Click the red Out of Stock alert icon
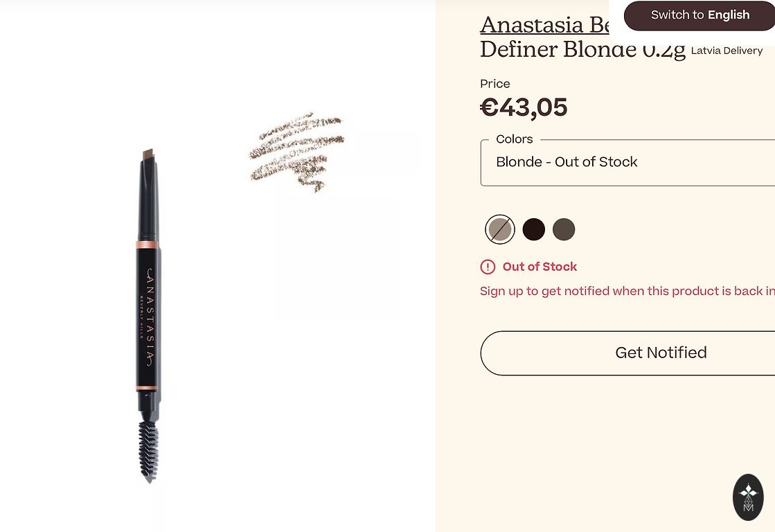Viewport: 775px width, 532px height. pyautogui.click(x=488, y=267)
